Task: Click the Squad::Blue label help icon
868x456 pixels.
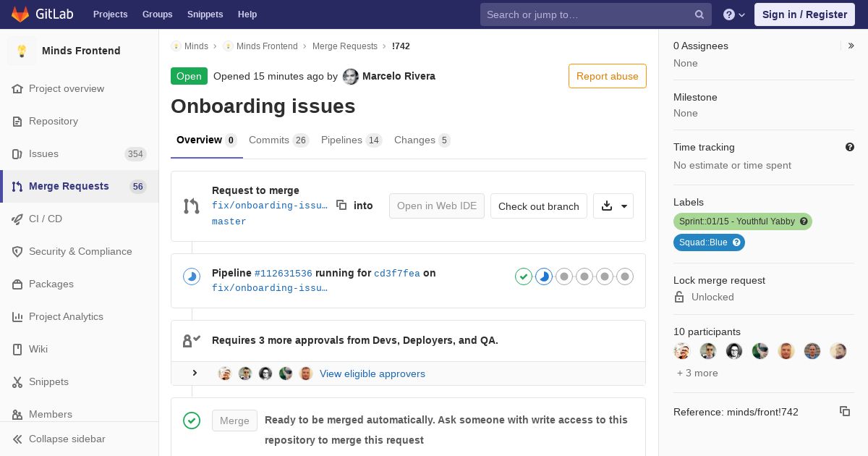Action: [x=736, y=242]
